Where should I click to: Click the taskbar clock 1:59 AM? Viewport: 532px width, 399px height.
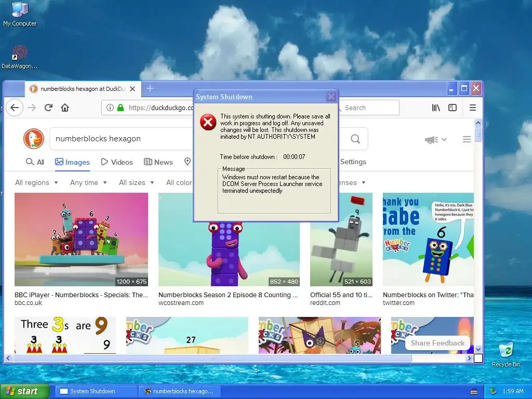pyautogui.click(x=513, y=391)
